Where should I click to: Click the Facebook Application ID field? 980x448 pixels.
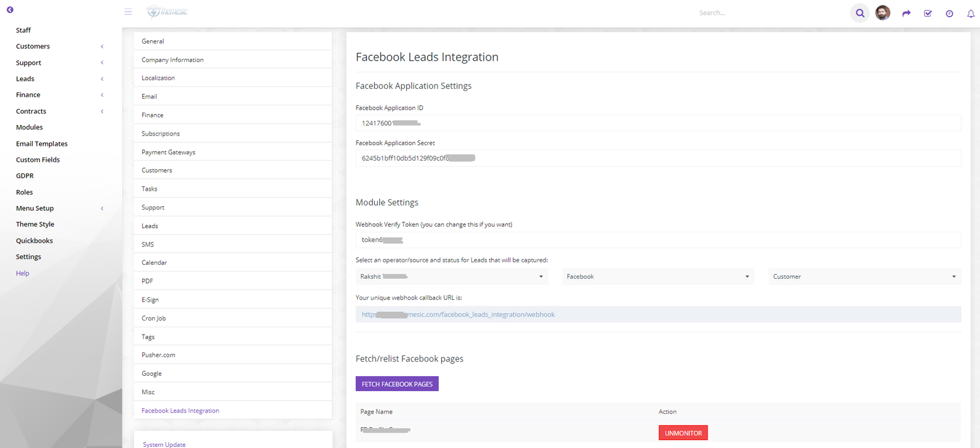tap(658, 123)
